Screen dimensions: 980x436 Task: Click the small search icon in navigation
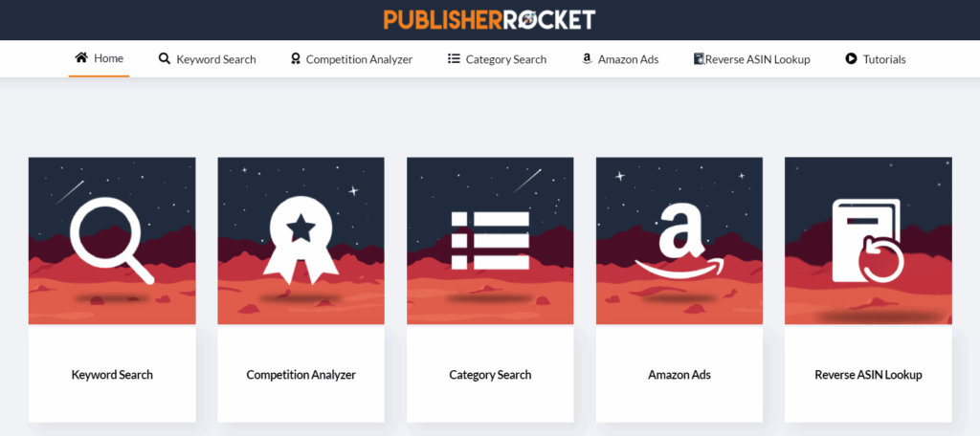pyautogui.click(x=165, y=58)
